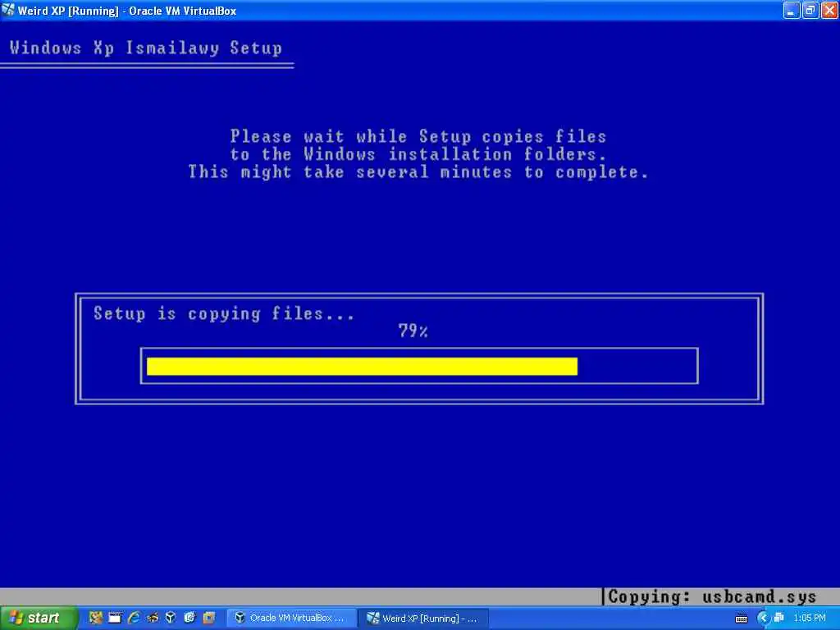Screen dimensions: 840x630
Task: Click 'This might take several minutes' line
Action: [x=418, y=172]
